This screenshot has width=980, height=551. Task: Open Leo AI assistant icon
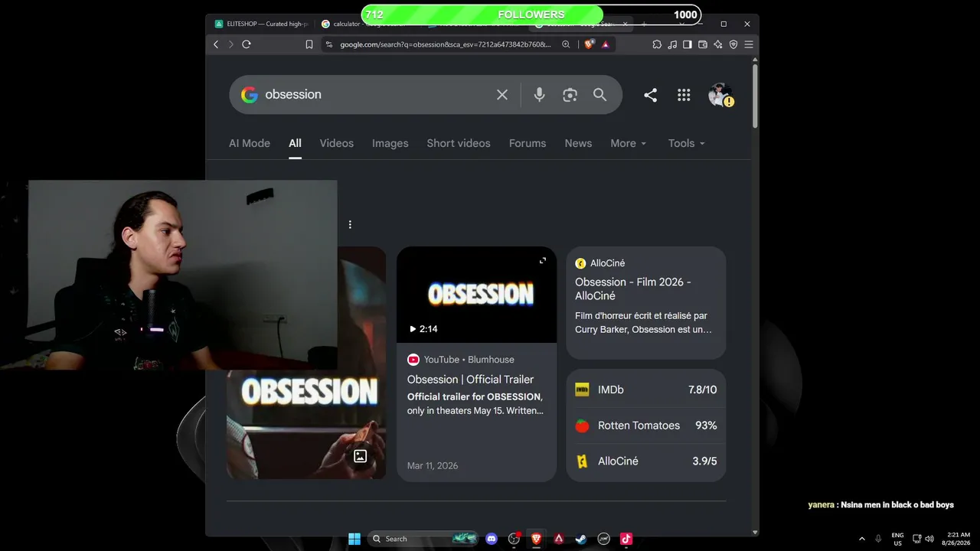718,44
